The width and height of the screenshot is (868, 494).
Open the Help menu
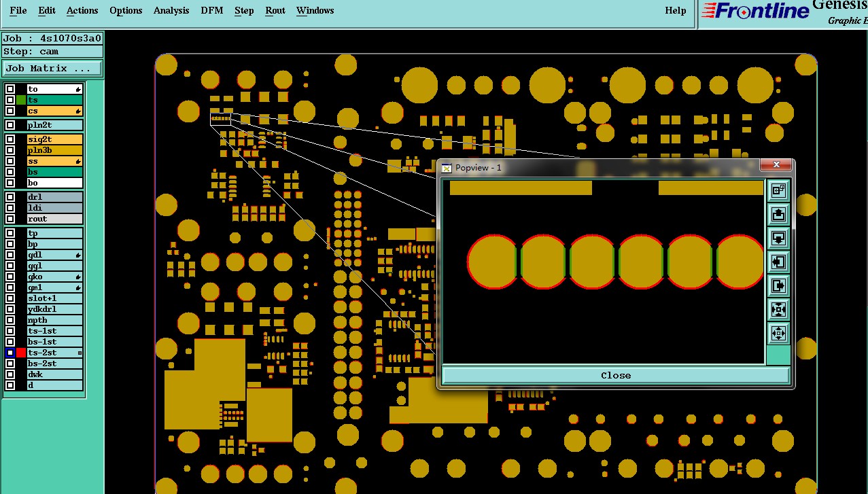(x=676, y=10)
